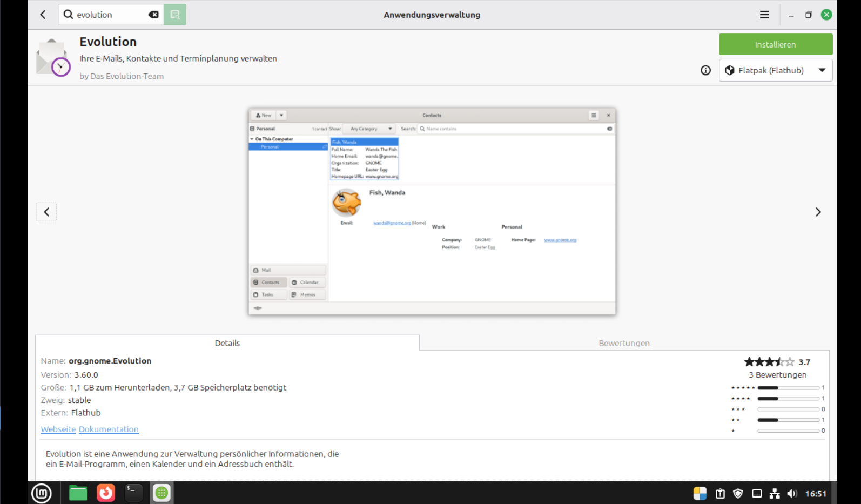Enlarge the Evolution Contacts screenshot
861x504 pixels.
coord(432,211)
